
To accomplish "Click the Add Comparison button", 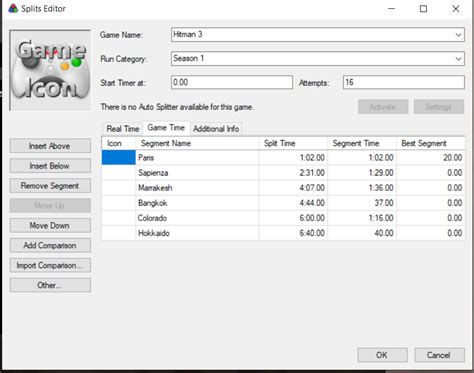I will pos(50,246).
